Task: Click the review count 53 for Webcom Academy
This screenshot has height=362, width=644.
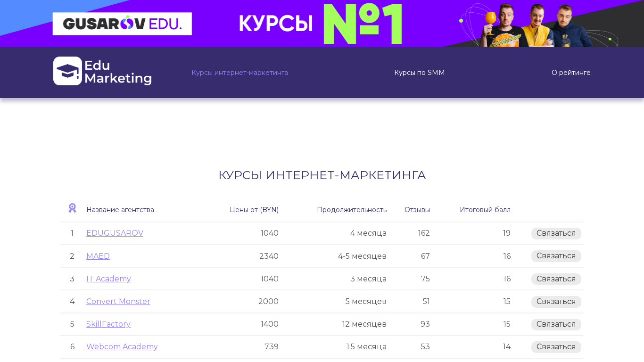Action: point(425,347)
